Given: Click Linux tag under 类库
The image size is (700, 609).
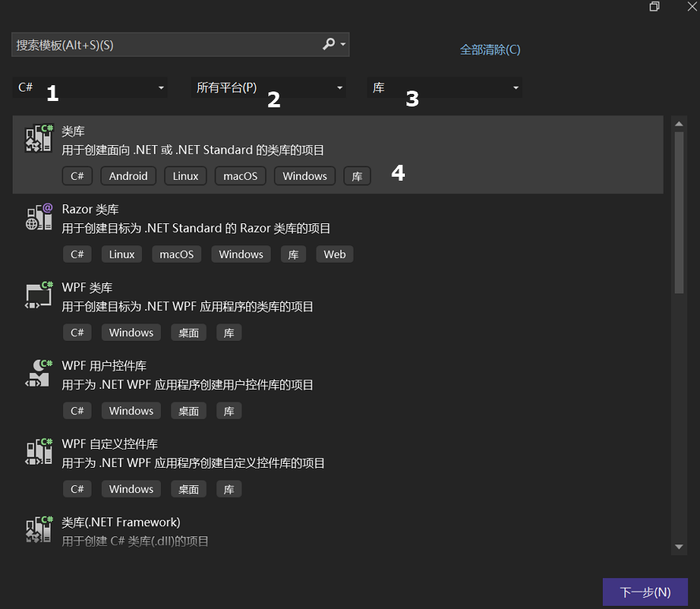Looking at the screenshot, I should tap(185, 176).
